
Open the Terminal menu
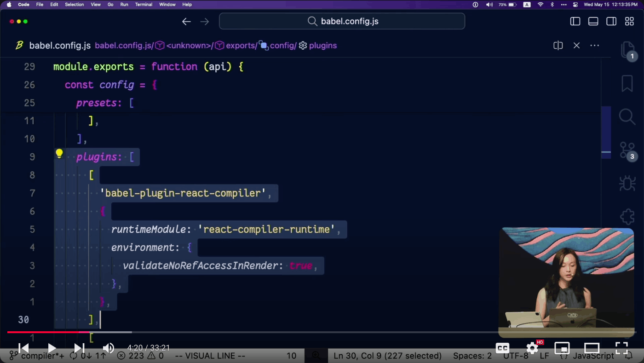pyautogui.click(x=144, y=5)
